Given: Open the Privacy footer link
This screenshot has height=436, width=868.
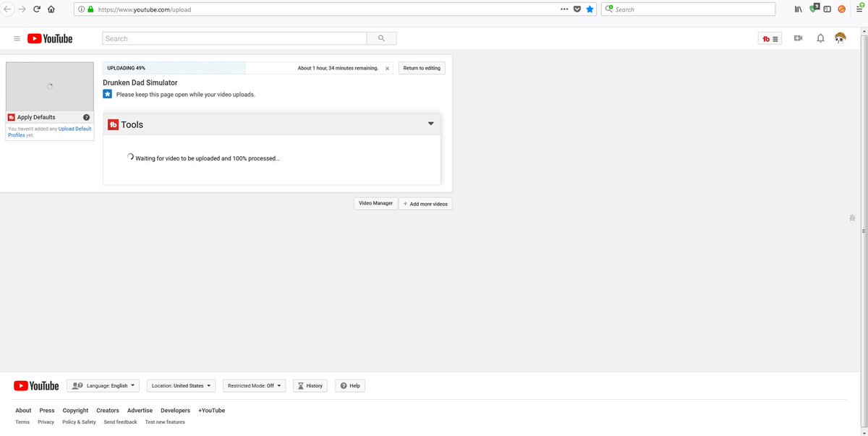Looking at the screenshot, I should click(46, 422).
